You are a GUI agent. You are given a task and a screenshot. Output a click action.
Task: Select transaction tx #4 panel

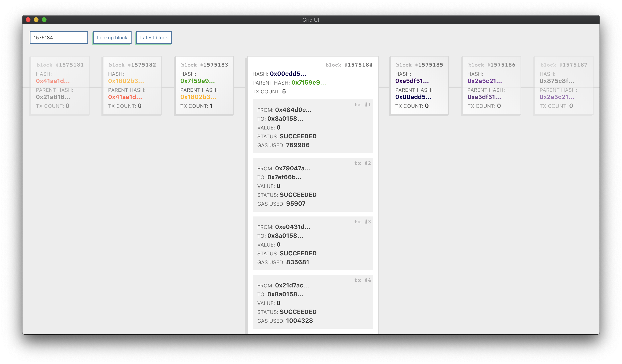[312, 302]
